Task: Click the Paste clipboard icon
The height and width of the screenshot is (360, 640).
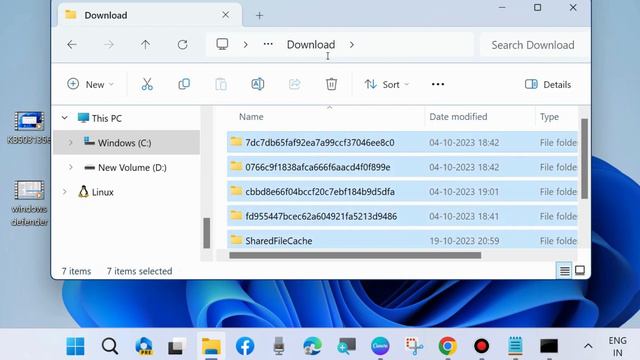Action: click(x=221, y=84)
